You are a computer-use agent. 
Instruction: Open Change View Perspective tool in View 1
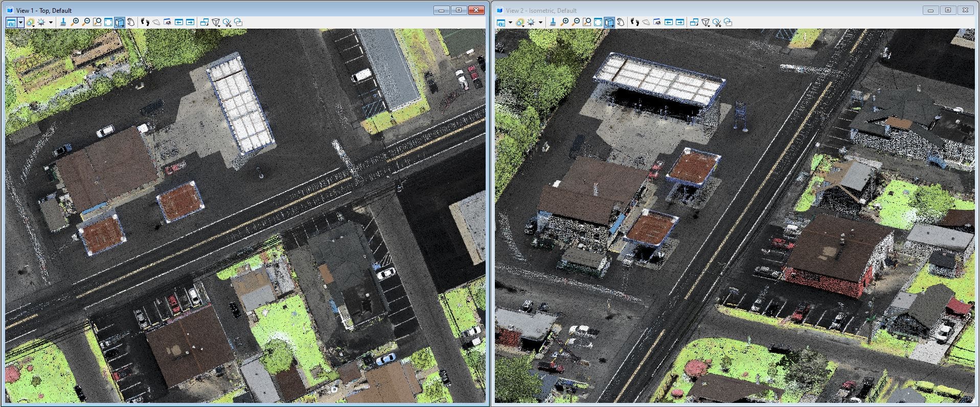click(216, 22)
